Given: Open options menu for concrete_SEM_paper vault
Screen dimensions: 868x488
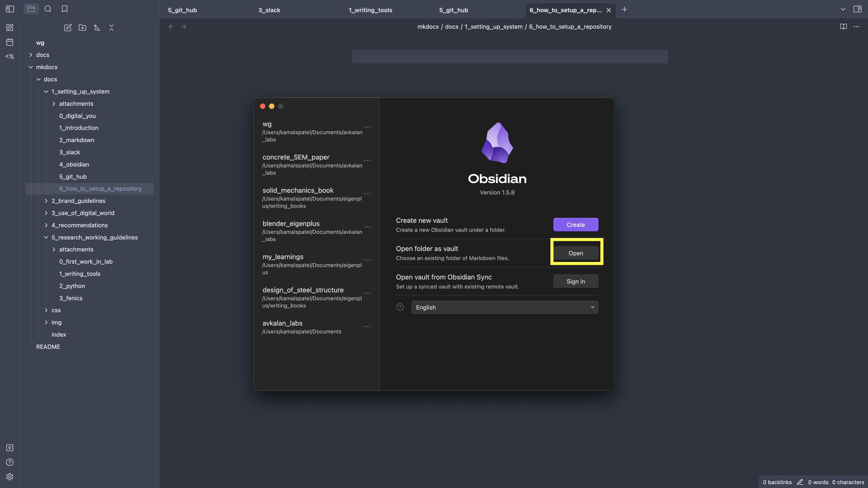Looking at the screenshot, I should 367,160.
